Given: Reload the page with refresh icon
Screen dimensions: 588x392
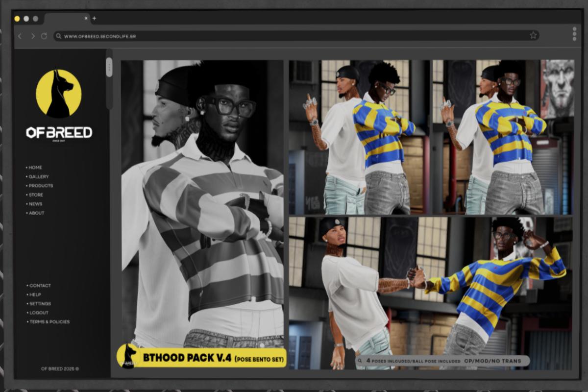Looking at the screenshot, I should point(44,36).
